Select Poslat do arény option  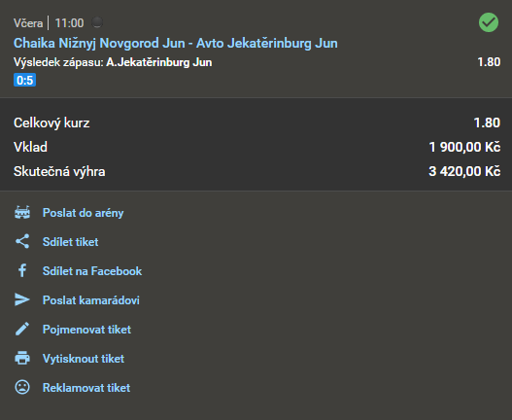(x=83, y=213)
